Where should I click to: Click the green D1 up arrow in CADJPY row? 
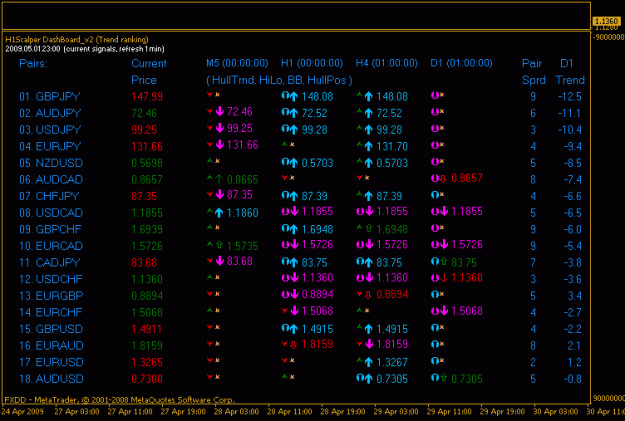pos(443,262)
